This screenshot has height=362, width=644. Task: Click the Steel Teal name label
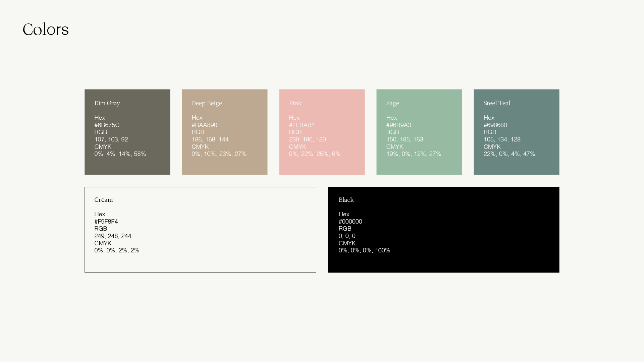click(x=496, y=103)
